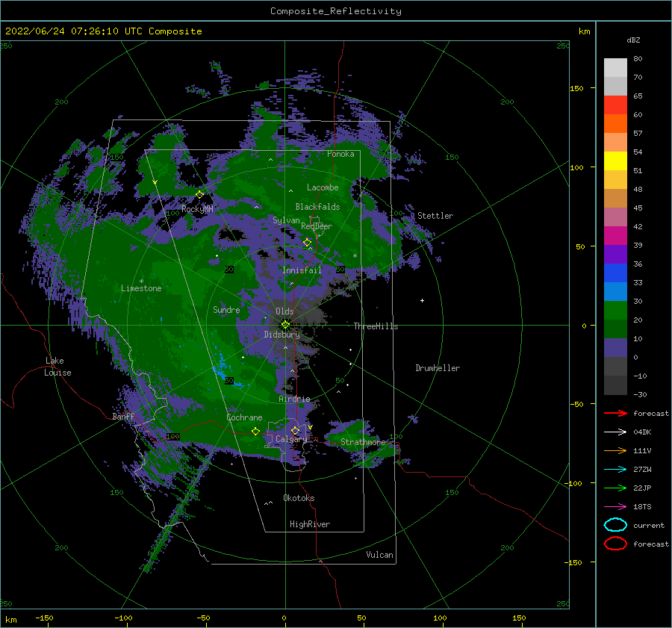
Task: Click the RedDeer city label
Action: (317, 226)
